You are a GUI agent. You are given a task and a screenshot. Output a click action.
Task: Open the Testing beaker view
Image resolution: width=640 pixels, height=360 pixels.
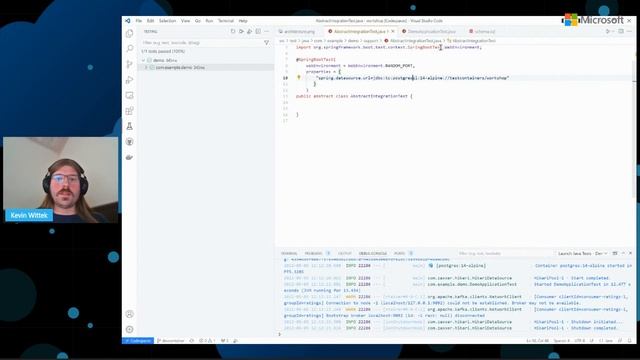pyautogui.click(x=129, y=126)
